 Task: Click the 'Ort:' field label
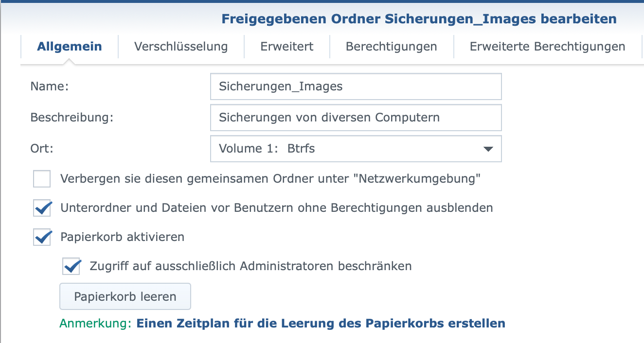coord(41,148)
